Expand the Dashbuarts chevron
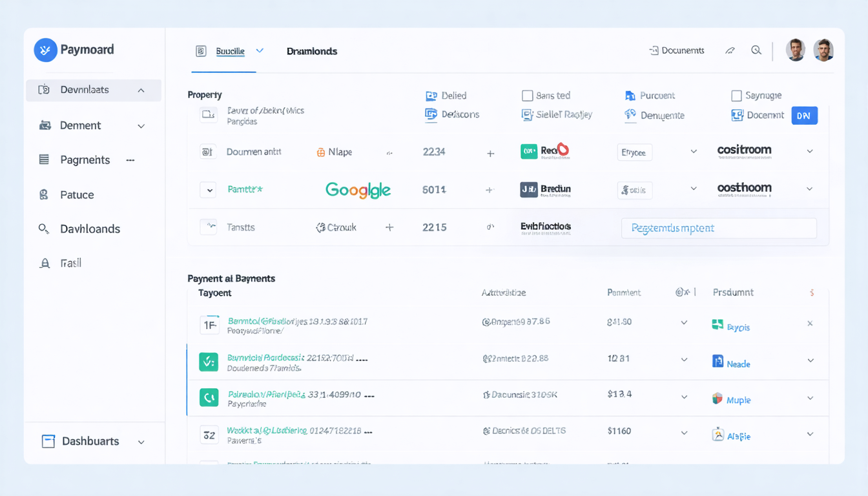Image resolution: width=868 pixels, height=496 pixels. coord(141,442)
